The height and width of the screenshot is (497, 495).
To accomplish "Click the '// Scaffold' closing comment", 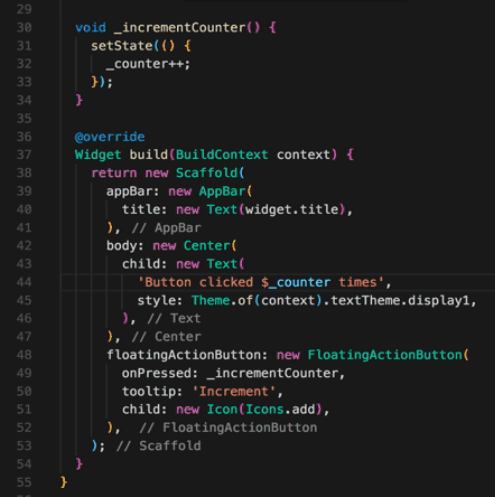I will click(x=159, y=446).
